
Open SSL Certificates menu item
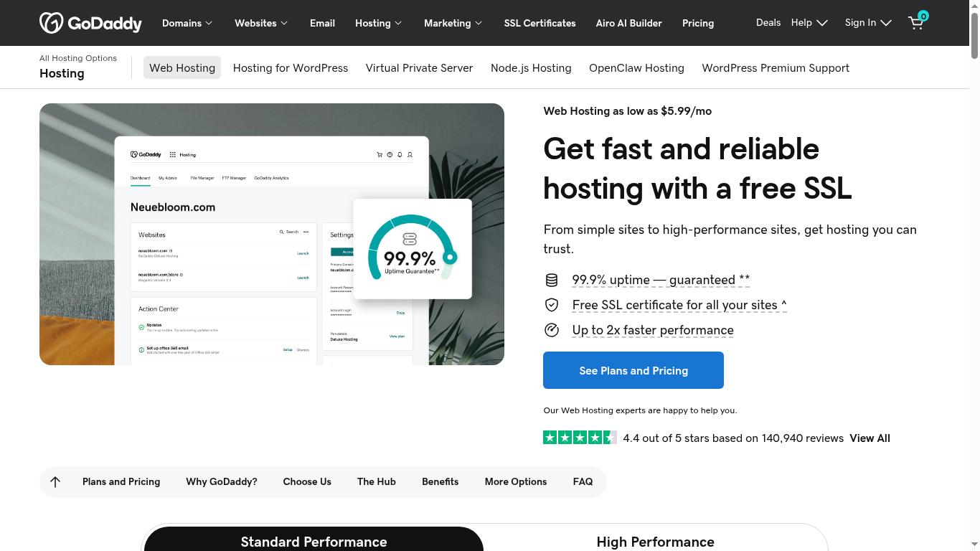540,23
